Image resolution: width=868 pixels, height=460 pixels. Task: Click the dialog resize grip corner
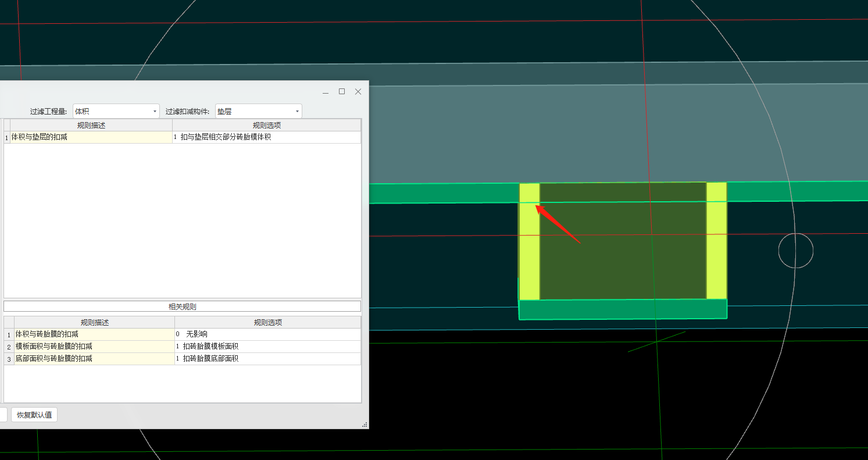[365, 425]
